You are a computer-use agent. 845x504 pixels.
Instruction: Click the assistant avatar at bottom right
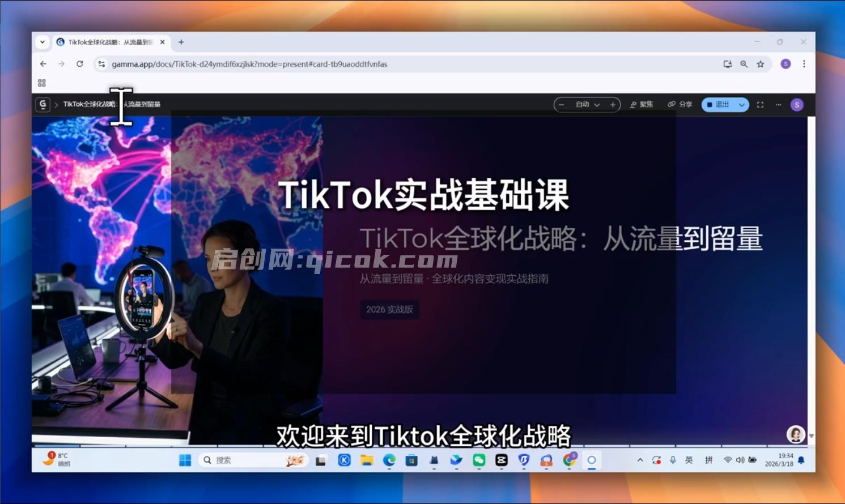pos(796,434)
